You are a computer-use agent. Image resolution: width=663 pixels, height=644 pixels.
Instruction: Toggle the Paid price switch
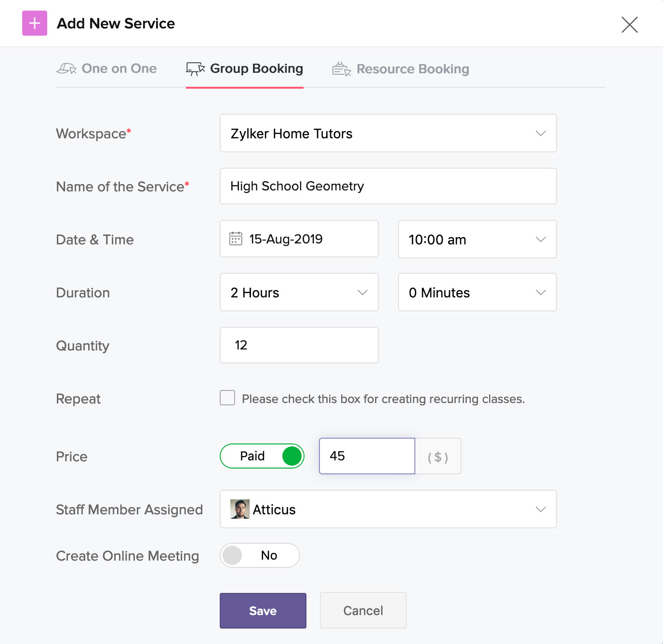coord(262,456)
